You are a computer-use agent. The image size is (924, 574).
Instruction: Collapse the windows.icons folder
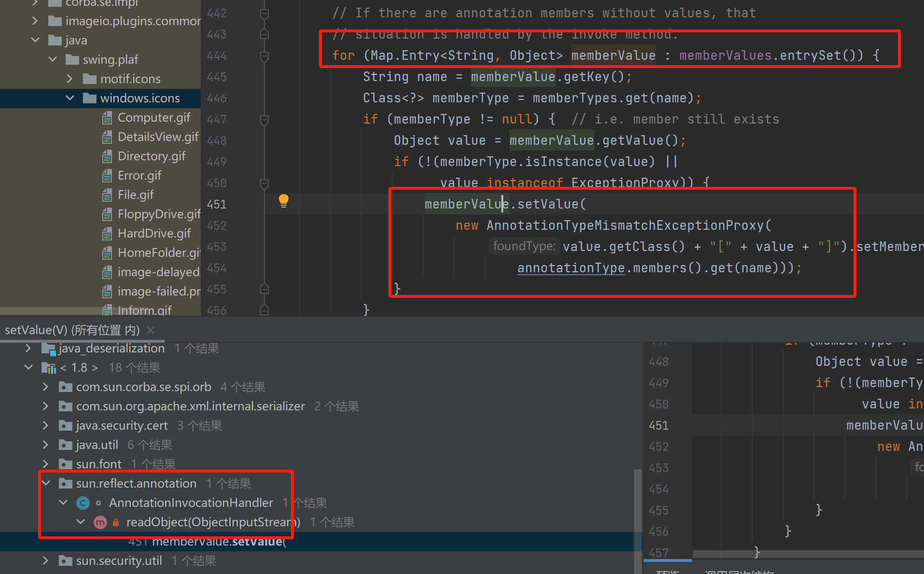[x=70, y=98]
